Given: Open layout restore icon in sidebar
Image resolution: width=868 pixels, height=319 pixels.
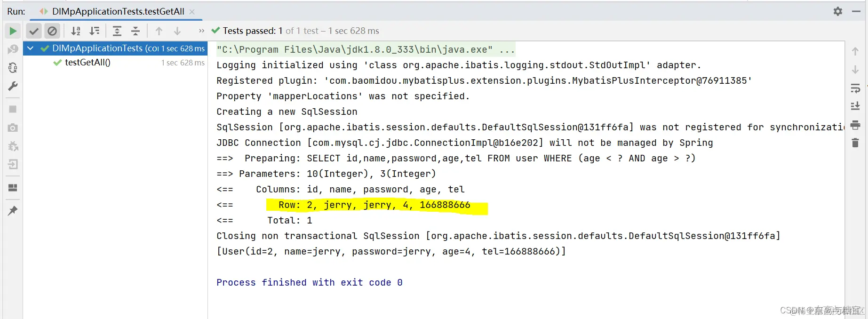Looking at the screenshot, I should (13, 188).
